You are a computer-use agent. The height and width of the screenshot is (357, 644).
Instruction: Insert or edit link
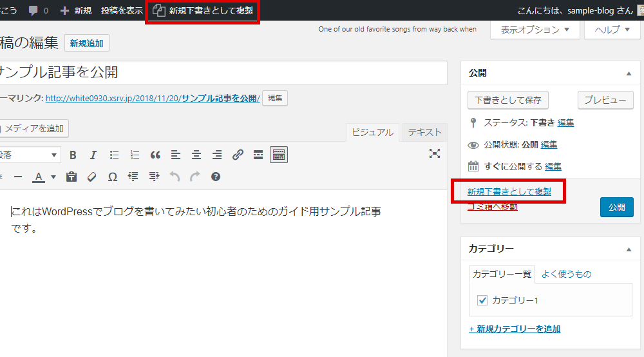click(238, 155)
